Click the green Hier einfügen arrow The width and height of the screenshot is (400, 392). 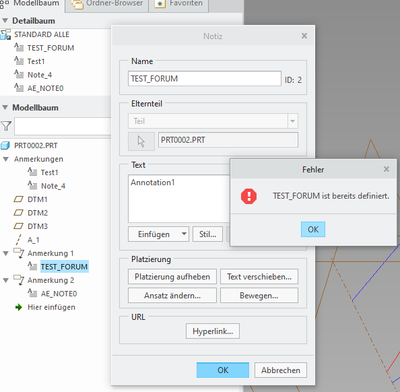tap(19, 307)
